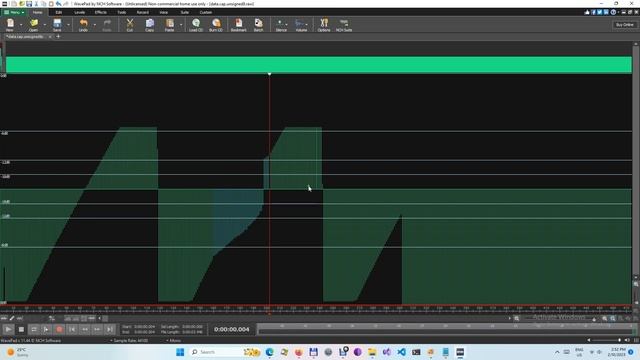Click the Redo toolbar icon

pos(107,24)
